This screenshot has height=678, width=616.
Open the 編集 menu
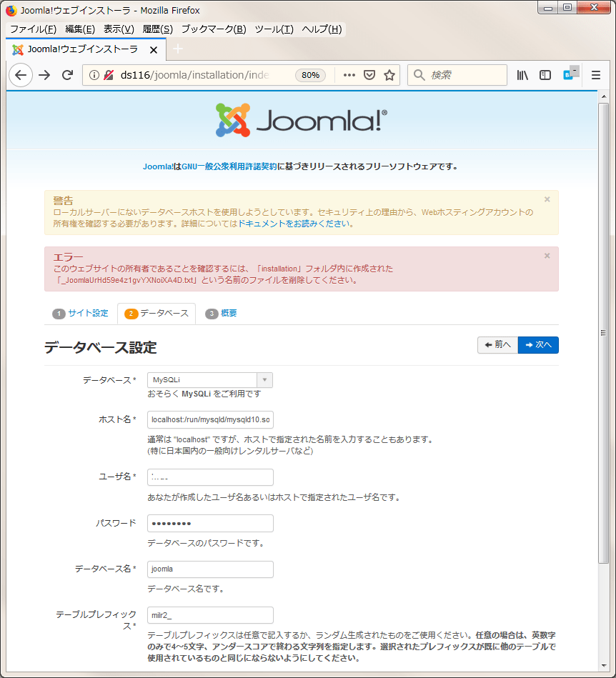(79, 29)
